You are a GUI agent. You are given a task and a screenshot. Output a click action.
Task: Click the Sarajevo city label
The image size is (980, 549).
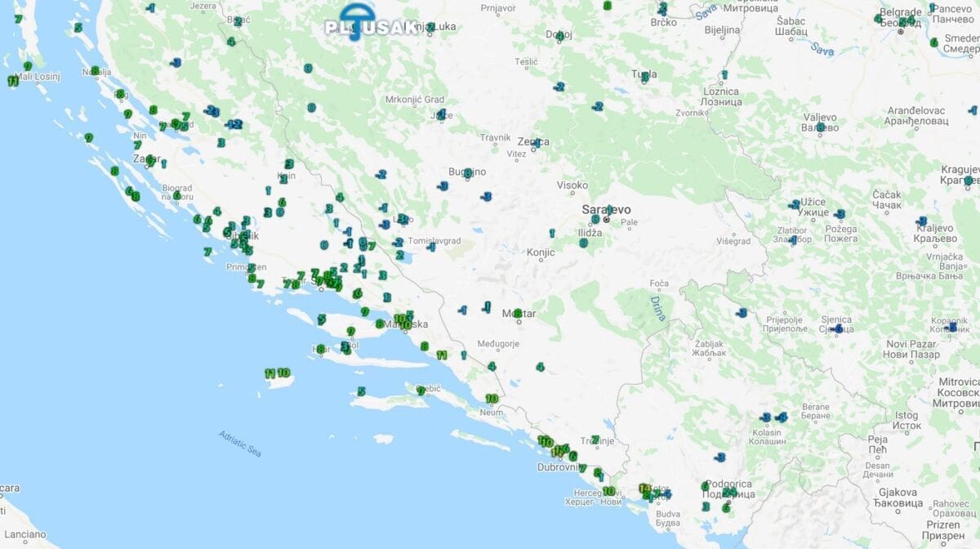point(605,210)
